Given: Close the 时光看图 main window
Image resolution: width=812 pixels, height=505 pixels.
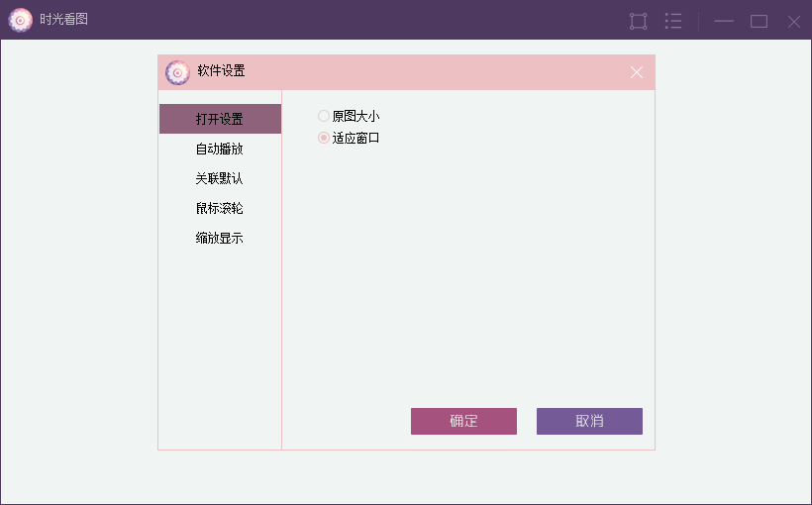Looking at the screenshot, I should [x=794, y=21].
